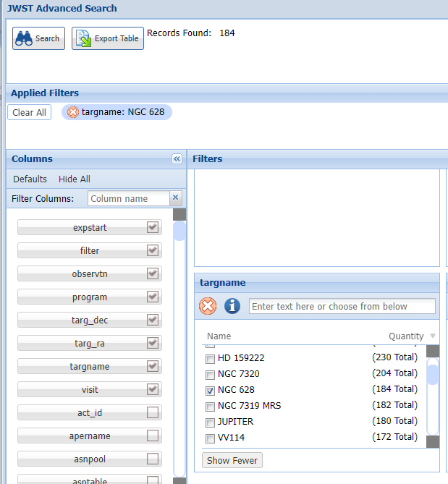448x484 pixels.
Task: Reset columns with Defaults
Action: coord(30,179)
